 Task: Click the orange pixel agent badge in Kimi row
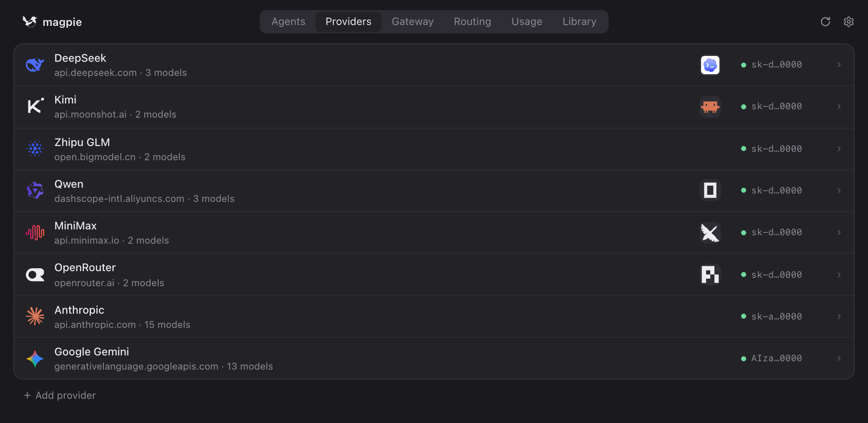click(710, 107)
